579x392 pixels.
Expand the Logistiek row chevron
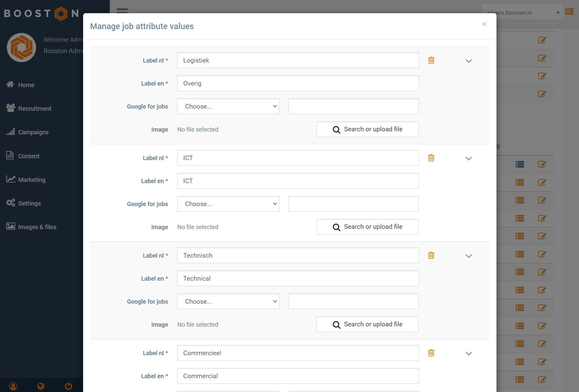point(468,61)
